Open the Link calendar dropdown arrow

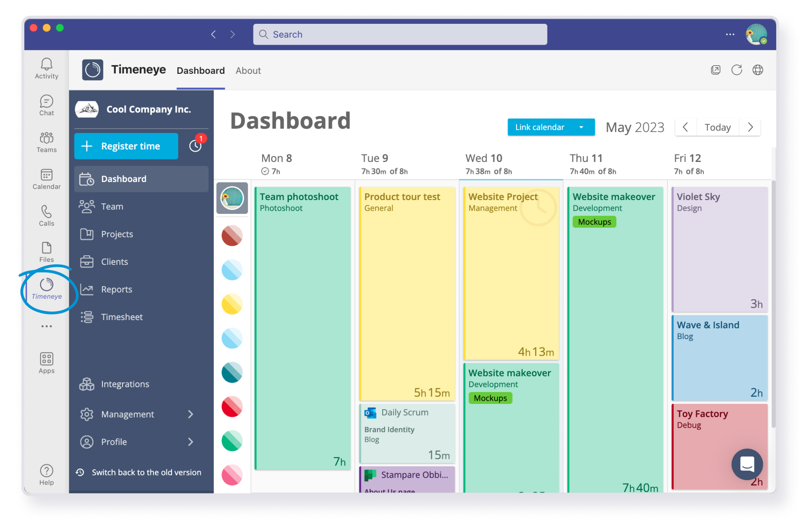582,127
